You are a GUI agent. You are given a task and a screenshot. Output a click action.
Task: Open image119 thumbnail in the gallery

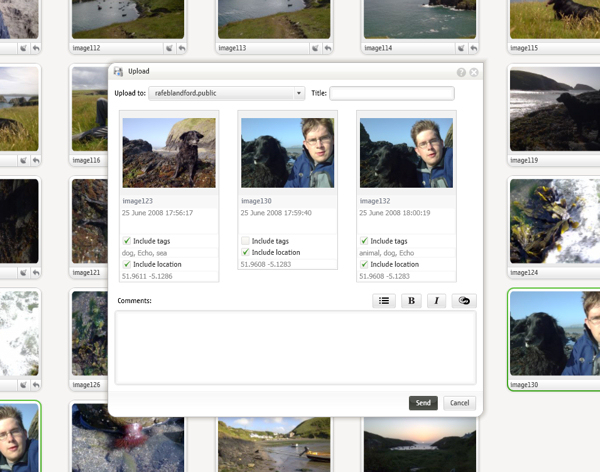555,109
